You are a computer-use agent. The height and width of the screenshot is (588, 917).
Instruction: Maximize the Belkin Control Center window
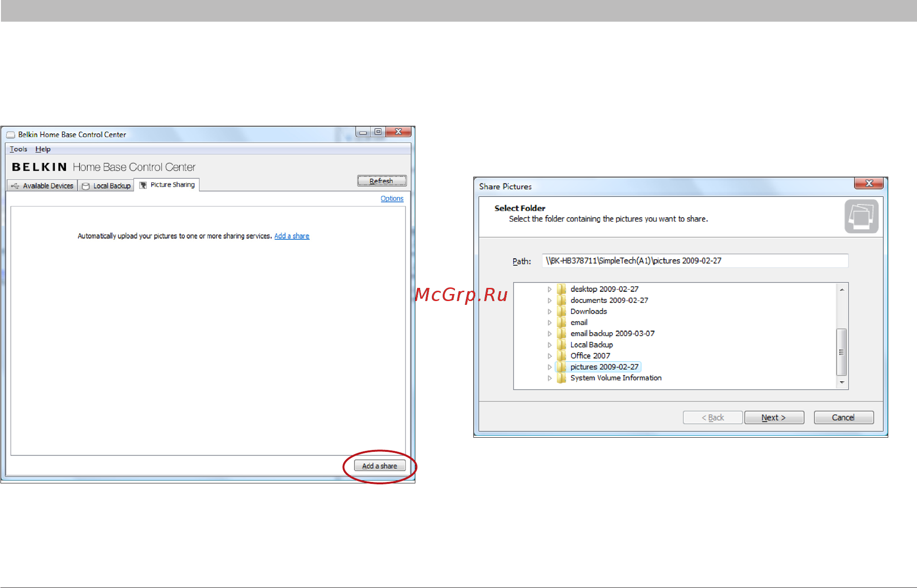pyautogui.click(x=378, y=132)
